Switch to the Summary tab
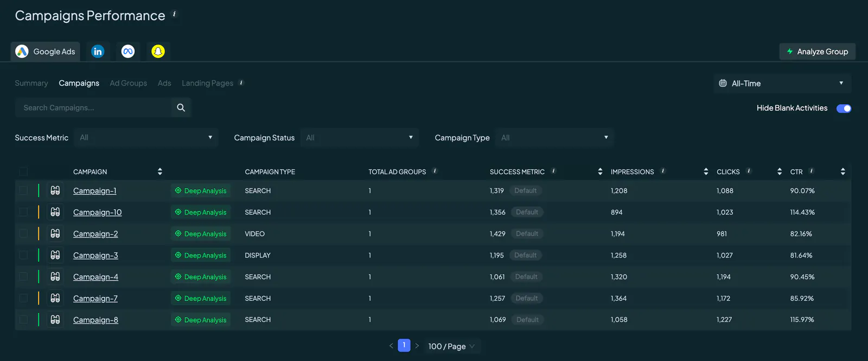The width and height of the screenshot is (868, 361). (x=31, y=83)
